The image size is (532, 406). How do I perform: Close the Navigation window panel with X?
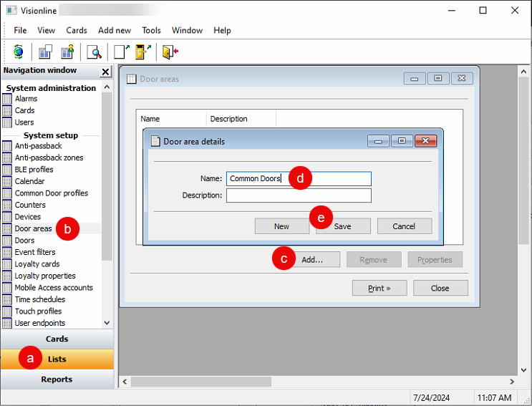point(105,72)
